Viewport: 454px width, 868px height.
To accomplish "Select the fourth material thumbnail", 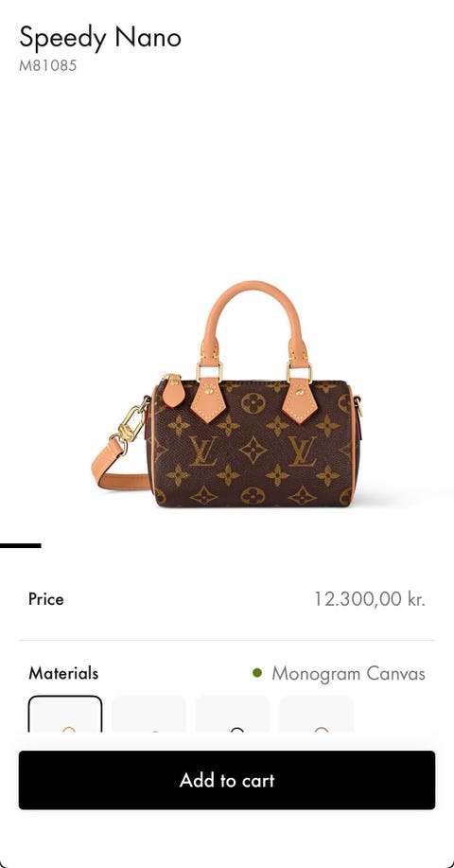I will (316, 714).
